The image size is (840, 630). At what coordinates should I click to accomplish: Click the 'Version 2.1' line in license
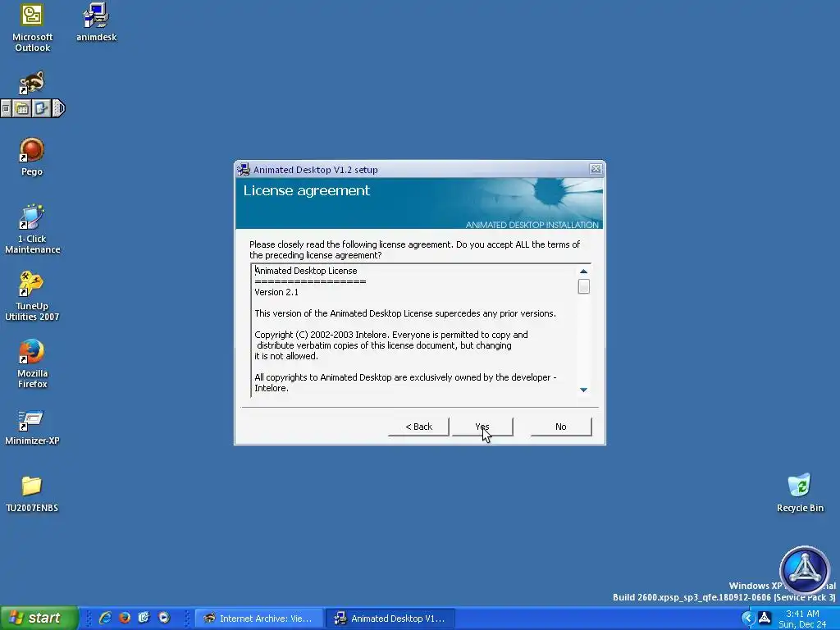pos(276,293)
